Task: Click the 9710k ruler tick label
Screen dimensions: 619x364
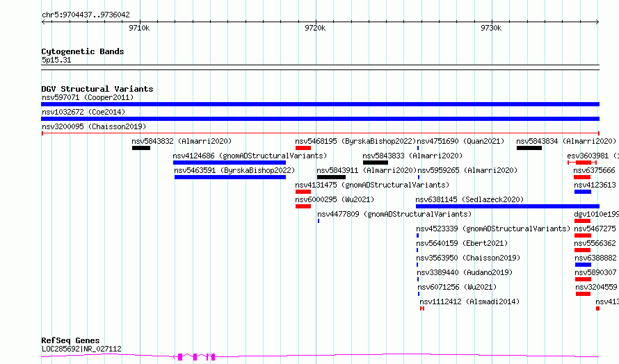Action: point(139,28)
